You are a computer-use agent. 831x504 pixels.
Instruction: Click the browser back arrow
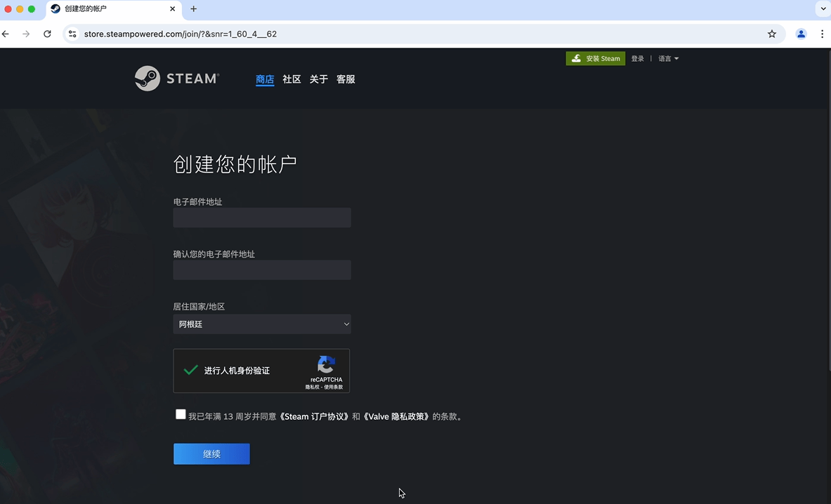click(x=6, y=33)
